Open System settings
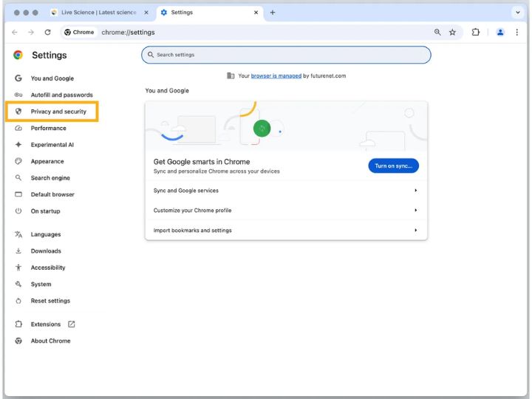This screenshot has height=399, width=532. point(41,284)
